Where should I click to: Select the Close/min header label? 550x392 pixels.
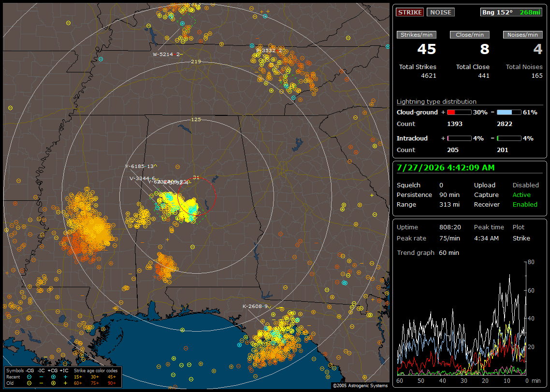(470, 35)
